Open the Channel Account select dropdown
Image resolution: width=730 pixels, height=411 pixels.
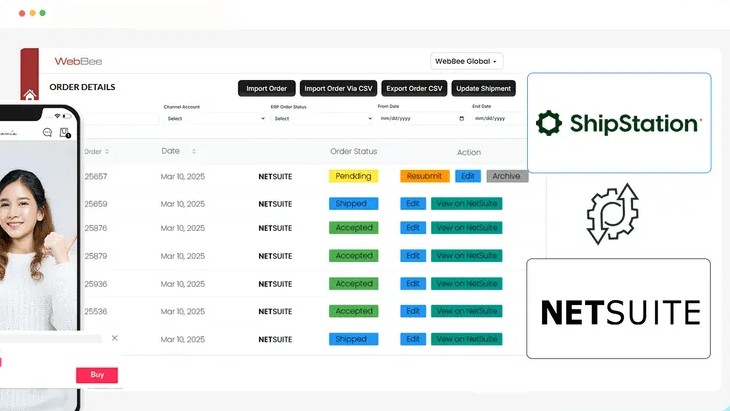pos(216,119)
